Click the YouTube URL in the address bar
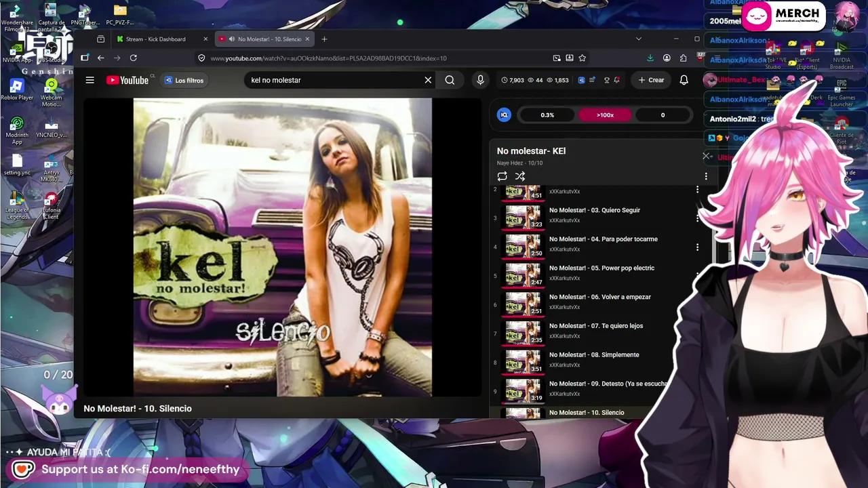 (x=328, y=58)
